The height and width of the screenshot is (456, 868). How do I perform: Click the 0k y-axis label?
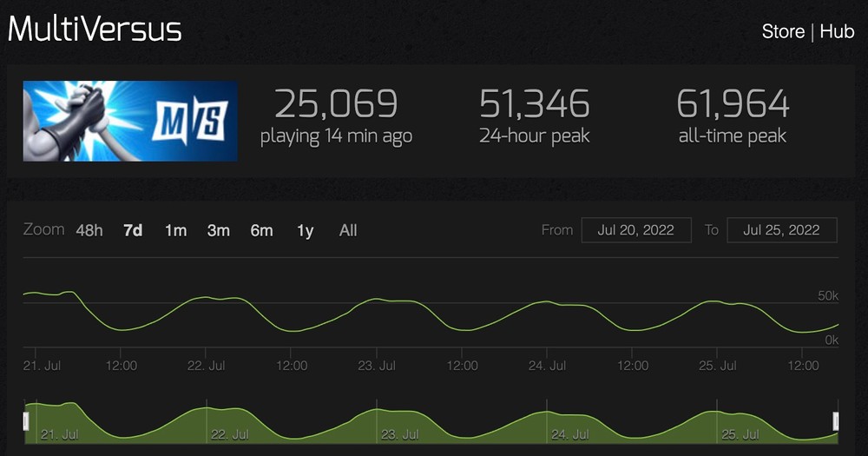832,340
